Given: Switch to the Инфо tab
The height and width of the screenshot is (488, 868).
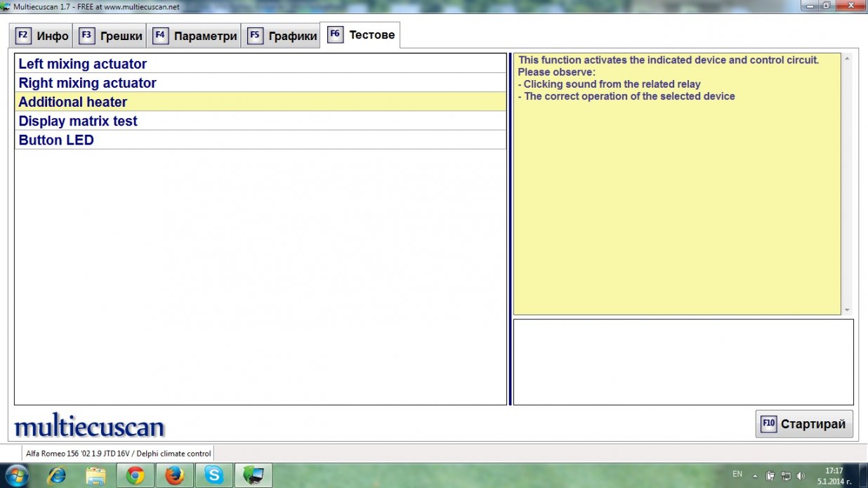Looking at the screenshot, I should click(43, 36).
